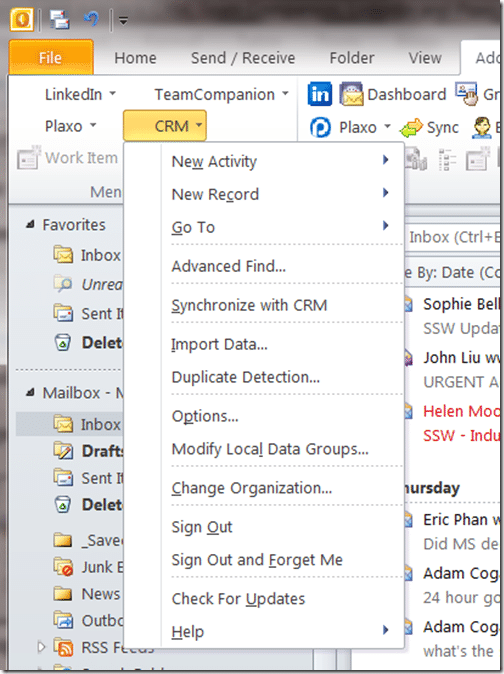
Task: Click the Send/Receive All Folders quick-access icon
Action: point(59,20)
